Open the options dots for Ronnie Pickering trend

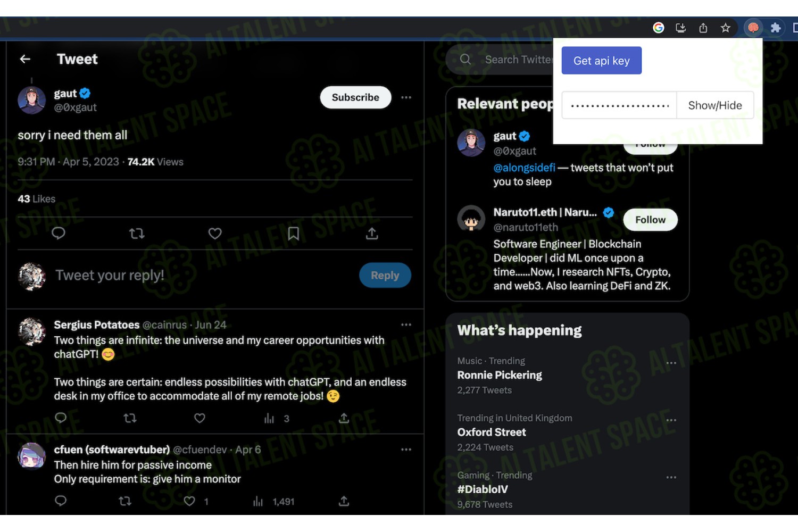pos(671,363)
